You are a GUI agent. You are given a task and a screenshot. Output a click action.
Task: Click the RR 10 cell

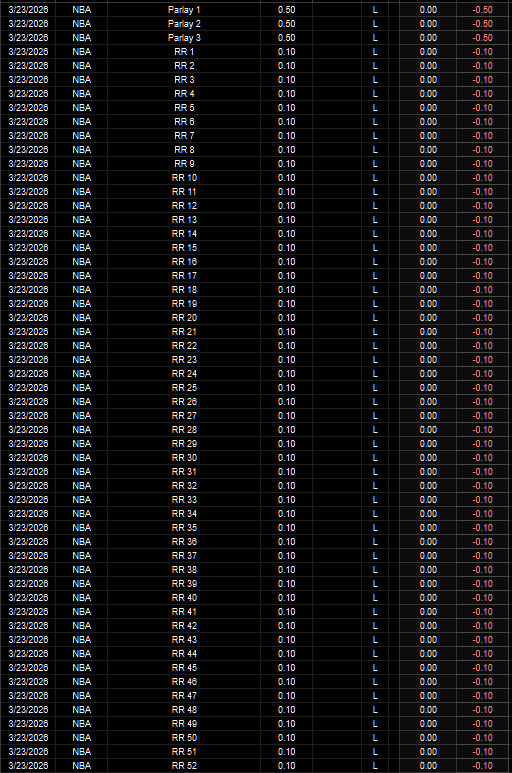tap(184, 177)
